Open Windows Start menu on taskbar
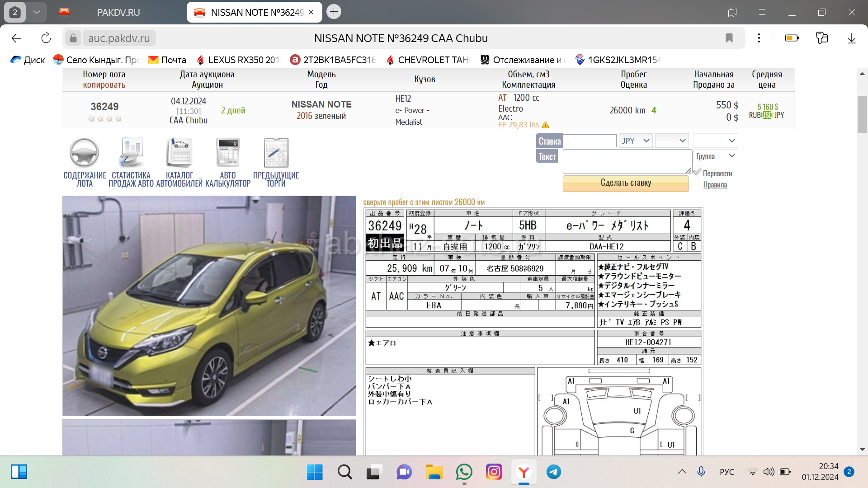 point(315,472)
